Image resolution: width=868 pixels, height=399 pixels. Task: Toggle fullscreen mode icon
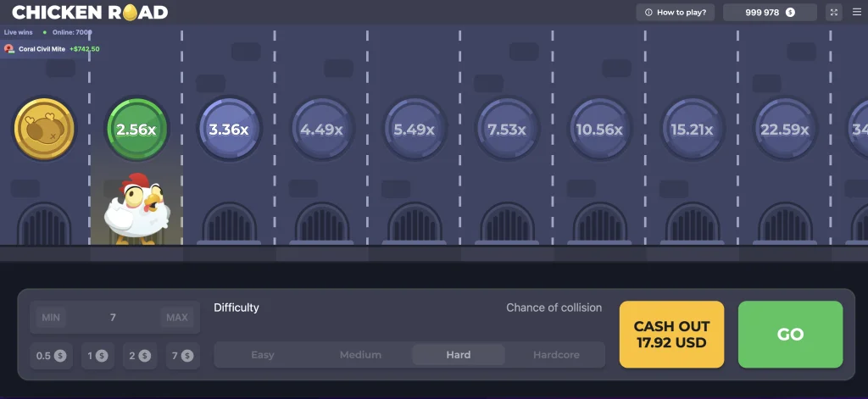[834, 12]
